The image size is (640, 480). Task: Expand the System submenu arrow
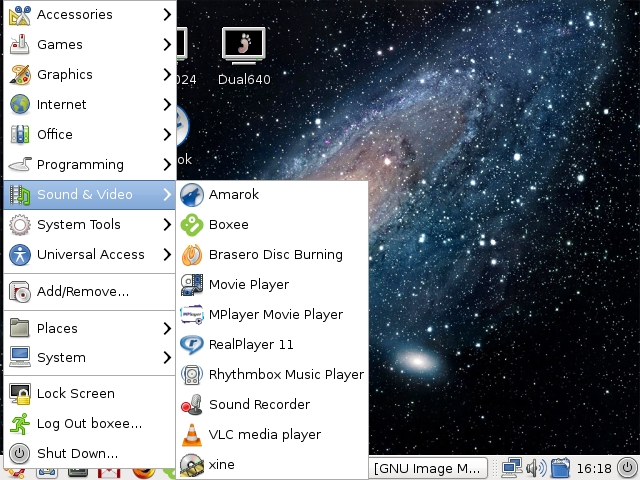167,358
